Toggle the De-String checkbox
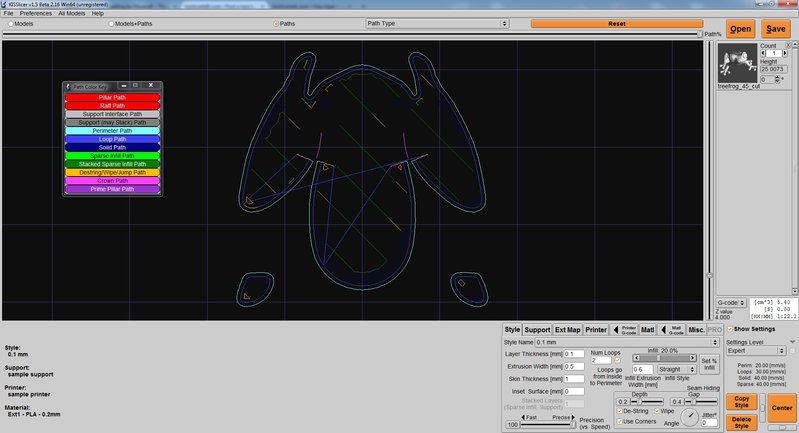The width and height of the screenshot is (799, 433). [x=620, y=411]
